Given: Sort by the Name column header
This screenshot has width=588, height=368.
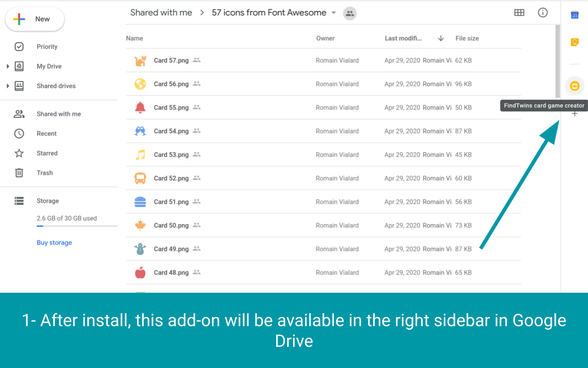Looking at the screenshot, I should [135, 38].
